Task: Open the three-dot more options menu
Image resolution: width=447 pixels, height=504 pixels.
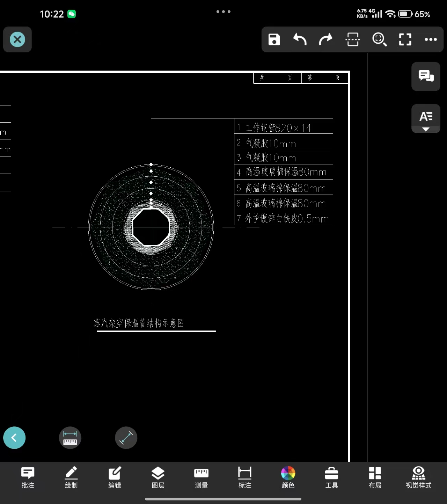Action: (431, 39)
